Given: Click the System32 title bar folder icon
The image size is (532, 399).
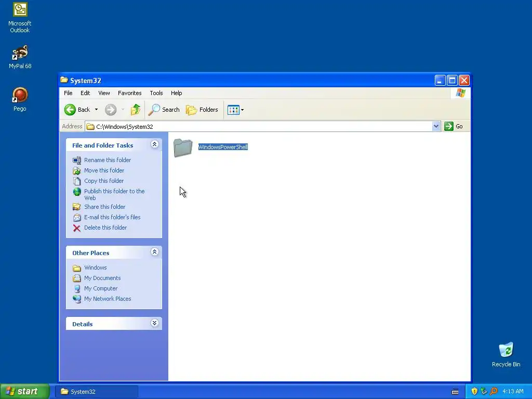Looking at the screenshot, I should 64,80.
